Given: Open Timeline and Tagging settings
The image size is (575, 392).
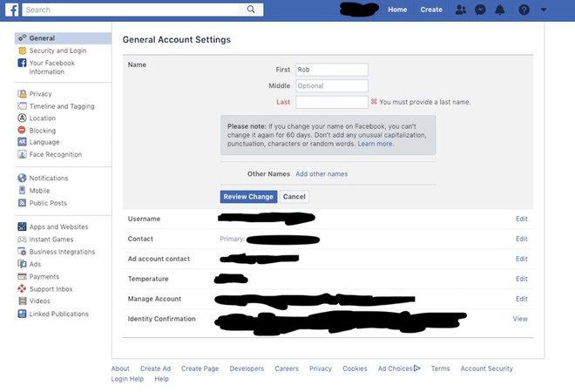Looking at the screenshot, I should click(x=62, y=106).
